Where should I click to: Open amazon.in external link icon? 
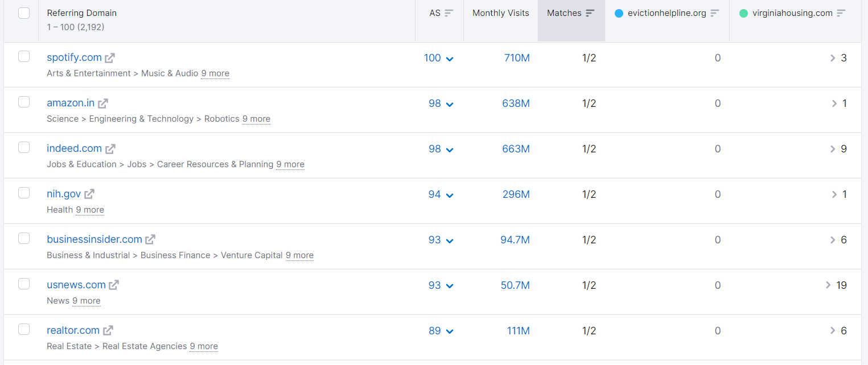[103, 103]
